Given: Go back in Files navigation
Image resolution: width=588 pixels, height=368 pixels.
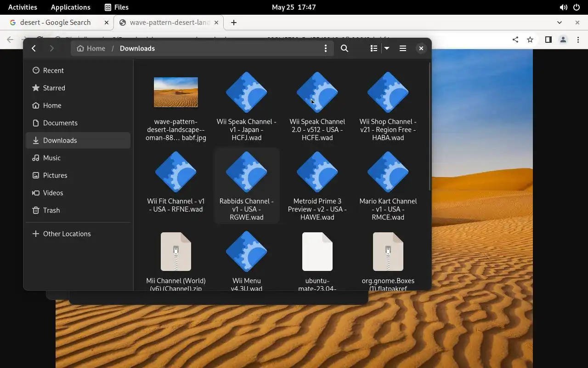Looking at the screenshot, I should tap(34, 48).
